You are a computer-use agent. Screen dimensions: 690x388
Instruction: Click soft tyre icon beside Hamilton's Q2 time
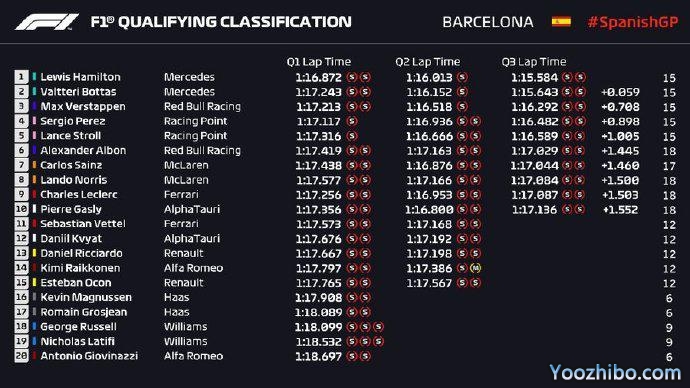tap(462, 77)
